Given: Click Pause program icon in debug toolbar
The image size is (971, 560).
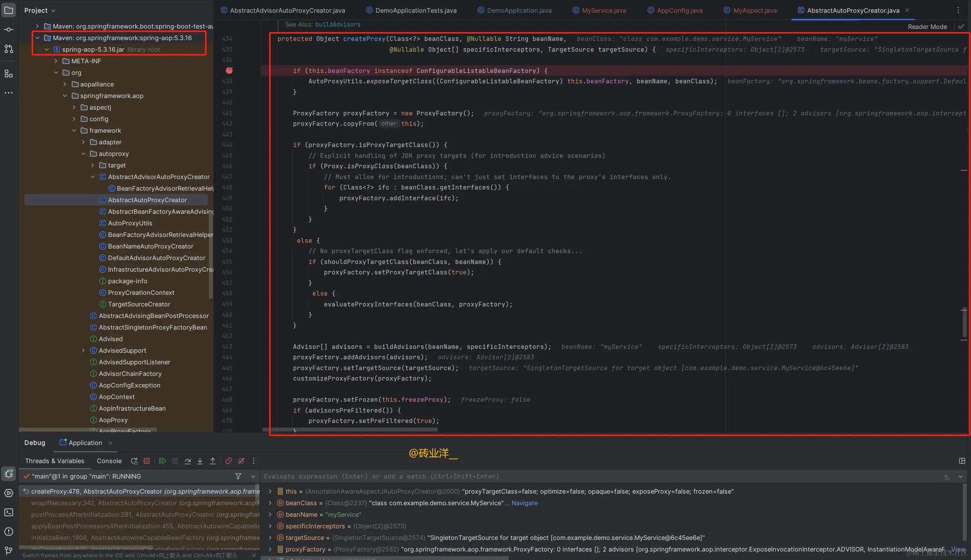Looking at the screenshot, I should click(175, 461).
